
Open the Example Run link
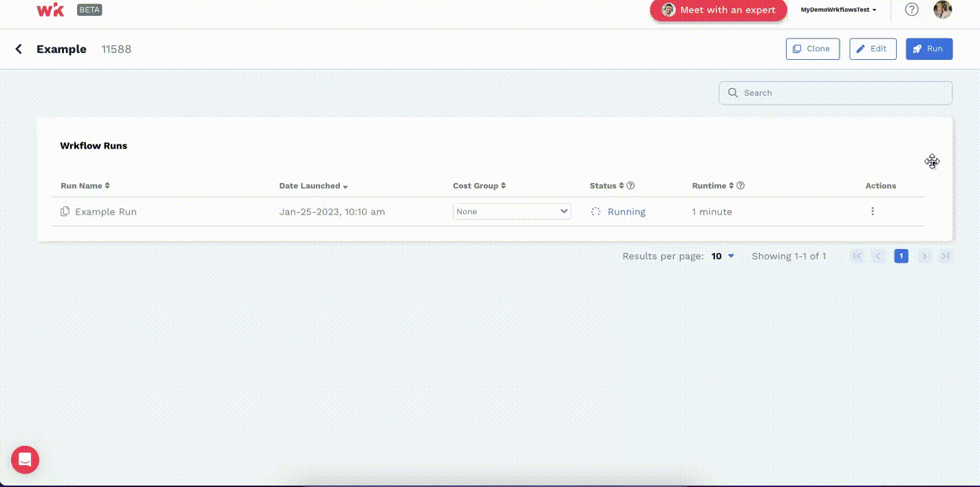click(x=106, y=212)
